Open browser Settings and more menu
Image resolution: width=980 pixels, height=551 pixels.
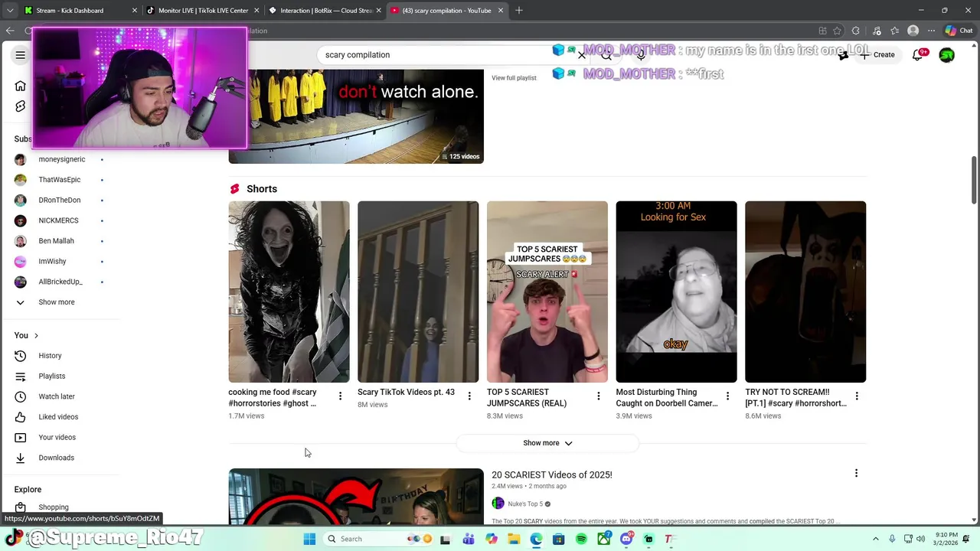click(931, 31)
